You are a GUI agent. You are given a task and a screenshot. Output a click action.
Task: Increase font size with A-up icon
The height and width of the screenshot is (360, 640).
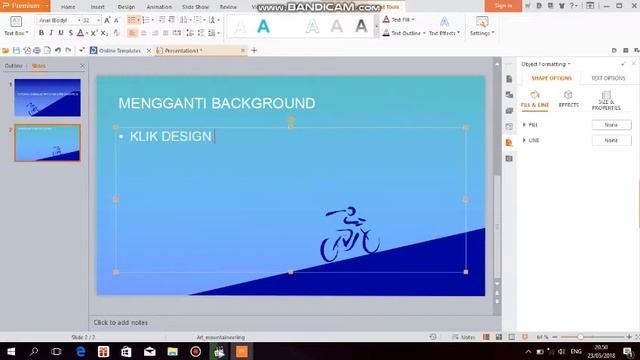pos(107,20)
